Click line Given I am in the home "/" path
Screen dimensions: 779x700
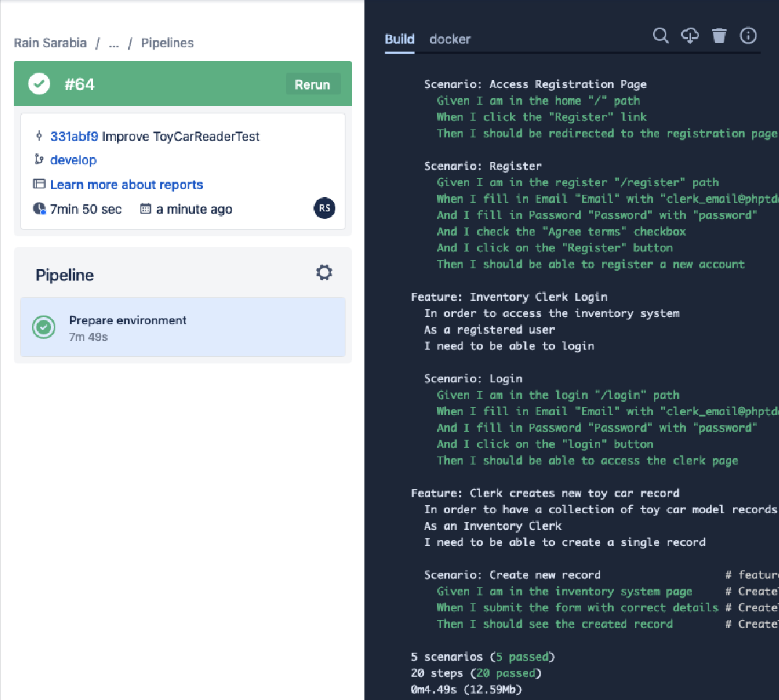coord(538,101)
